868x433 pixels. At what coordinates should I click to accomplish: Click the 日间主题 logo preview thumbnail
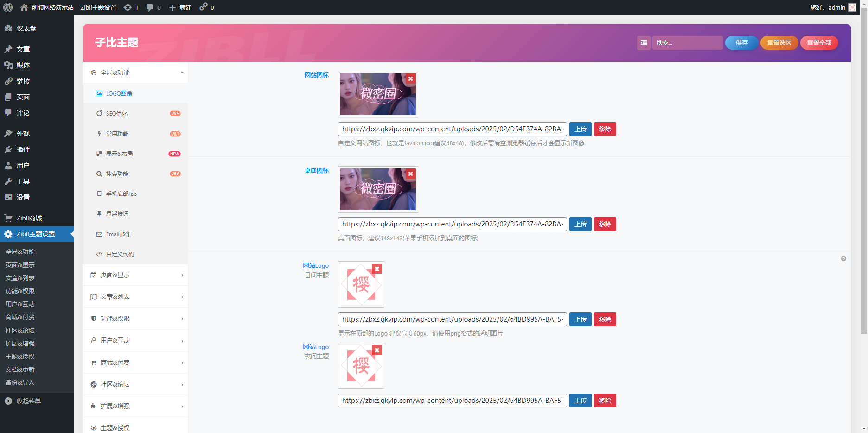coord(361,284)
